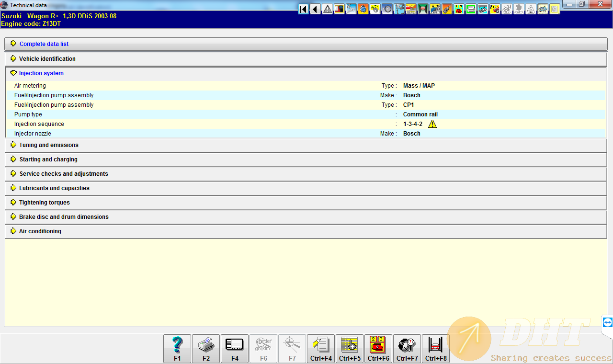Click the F2 printer button
The image size is (613, 364).
pyautogui.click(x=206, y=348)
